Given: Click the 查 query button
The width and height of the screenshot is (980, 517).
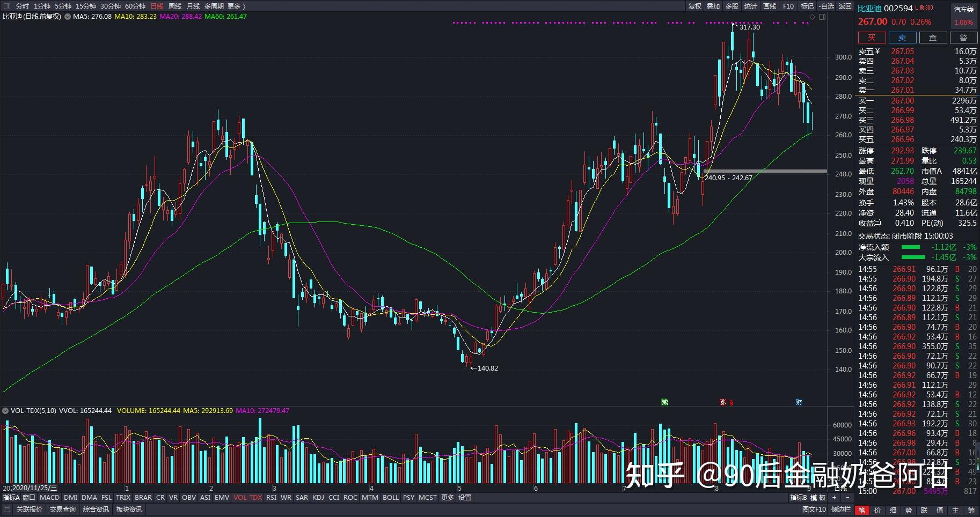Looking at the screenshot, I should 933,38.
